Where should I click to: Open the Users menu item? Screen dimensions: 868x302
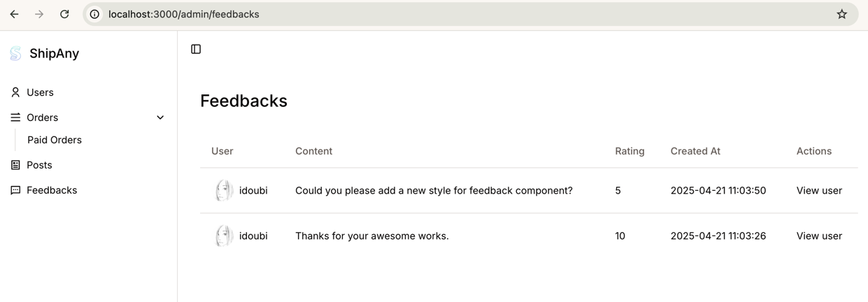click(x=40, y=92)
